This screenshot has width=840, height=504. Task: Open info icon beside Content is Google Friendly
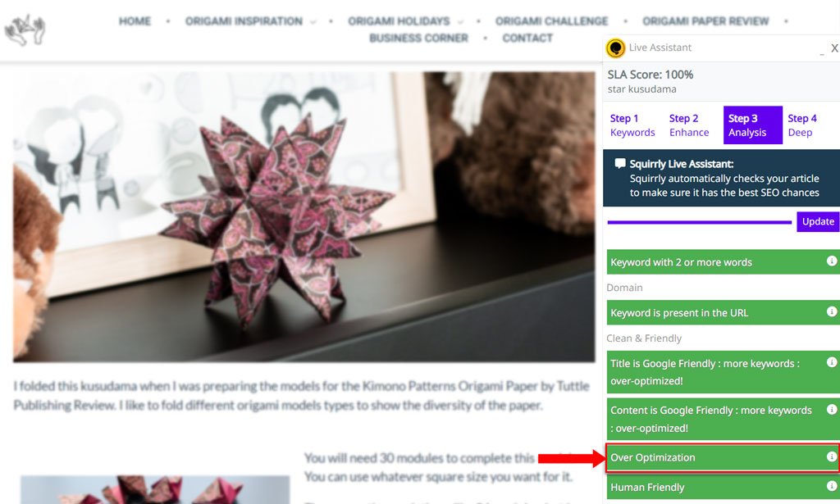click(832, 409)
